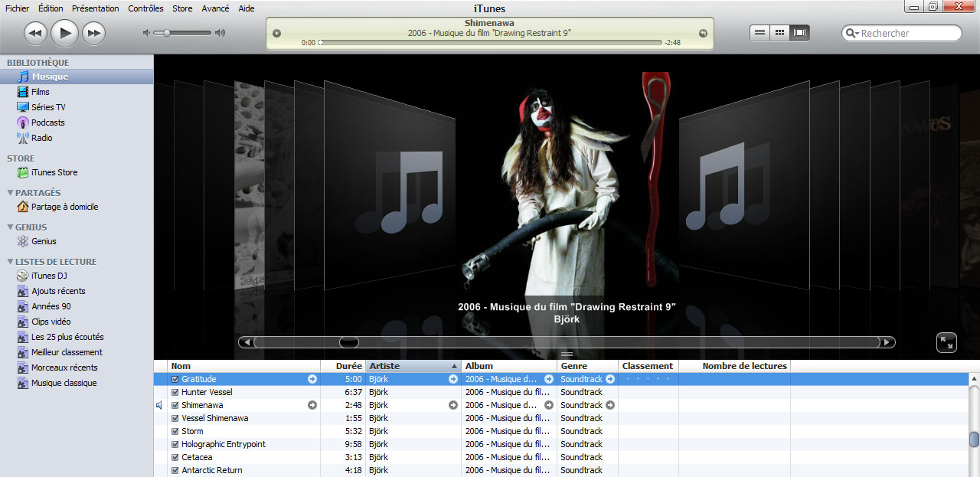Viewport: 980px width, 477px height.
Task: Uncheck the Vessel Shimenawa track checkbox
Action: 175,418
